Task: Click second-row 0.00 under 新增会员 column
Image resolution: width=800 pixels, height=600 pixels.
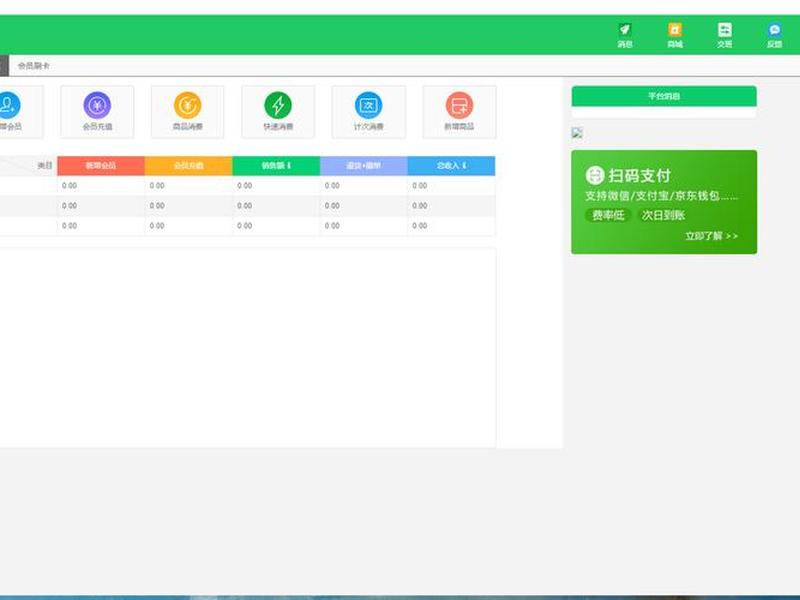Action: coord(69,206)
